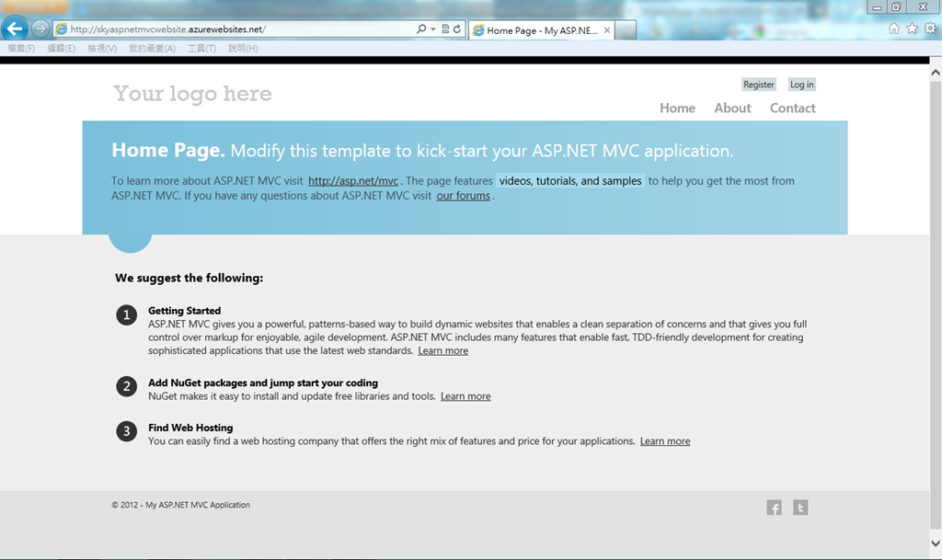Go to the About navigation link

[732, 108]
